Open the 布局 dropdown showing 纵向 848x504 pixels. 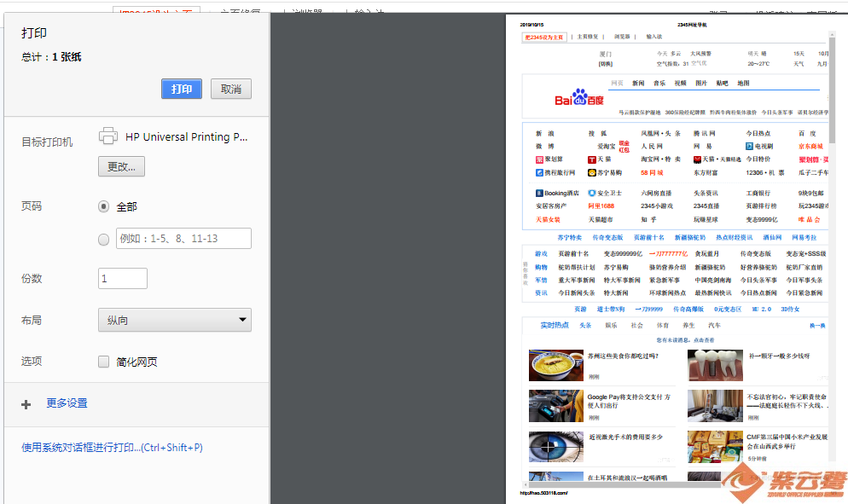tap(174, 320)
